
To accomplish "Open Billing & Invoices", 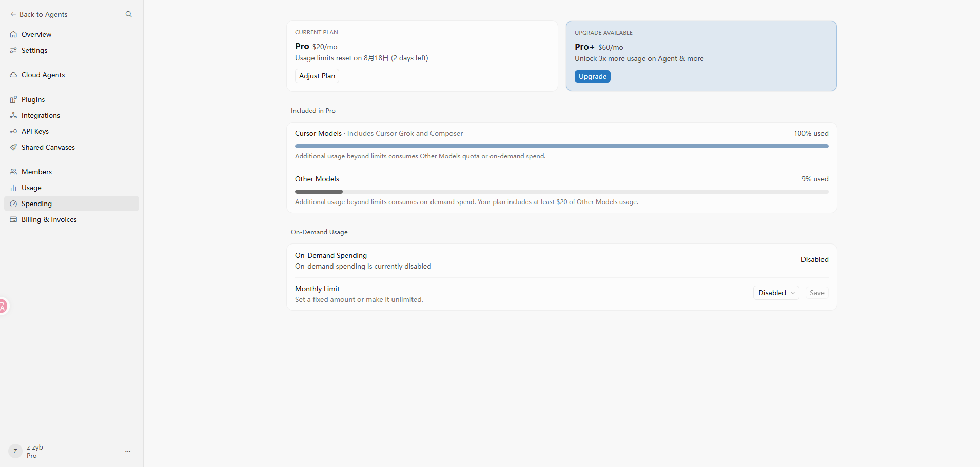I will tap(71, 219).
